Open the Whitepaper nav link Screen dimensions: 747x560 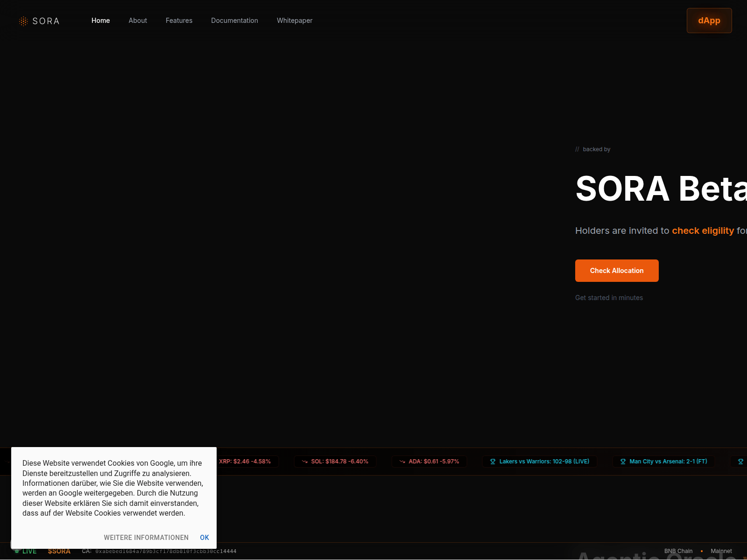tap(295, 21)
